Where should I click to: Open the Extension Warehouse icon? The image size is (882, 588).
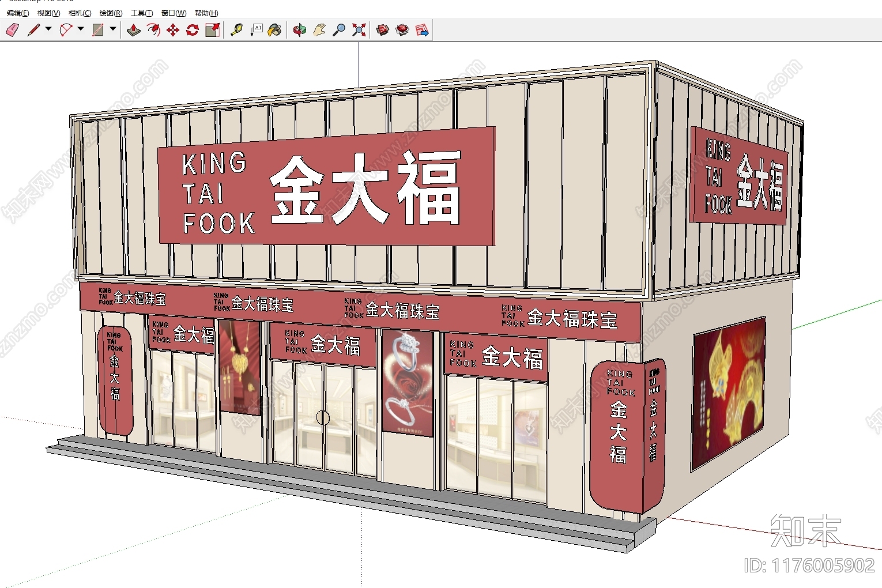pyautogui.click(x=402, y=30)
